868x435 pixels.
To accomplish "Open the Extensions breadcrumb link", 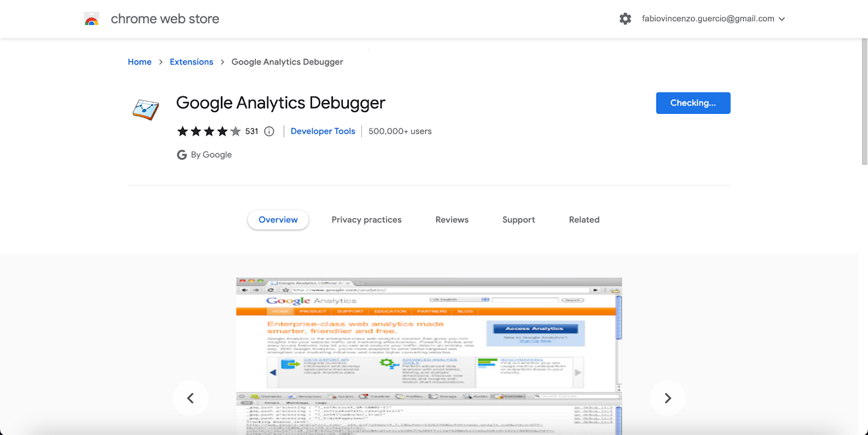I will 192,62.
